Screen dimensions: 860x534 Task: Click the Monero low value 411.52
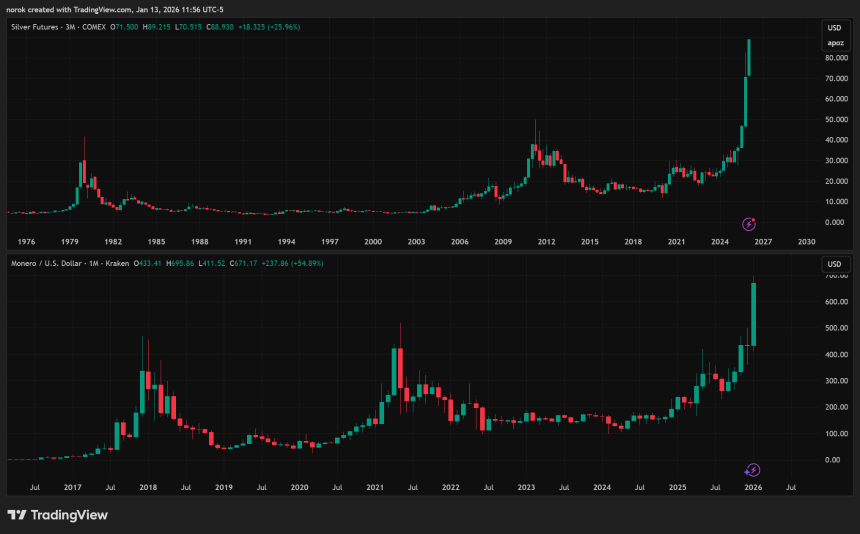coord(212,264)
